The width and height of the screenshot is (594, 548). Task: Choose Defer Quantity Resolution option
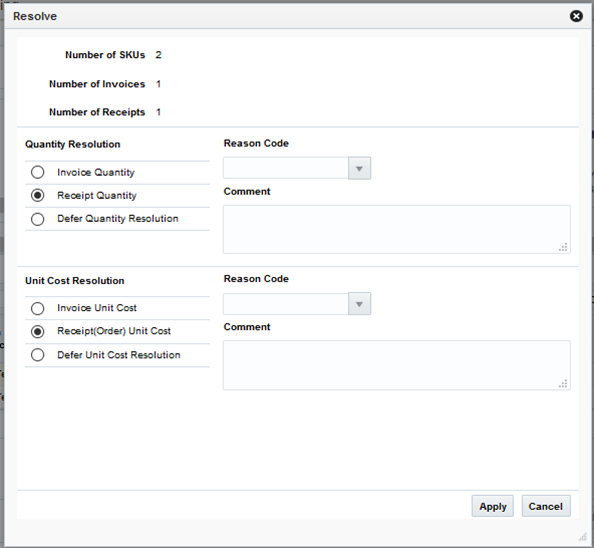(x=38, y=219)
